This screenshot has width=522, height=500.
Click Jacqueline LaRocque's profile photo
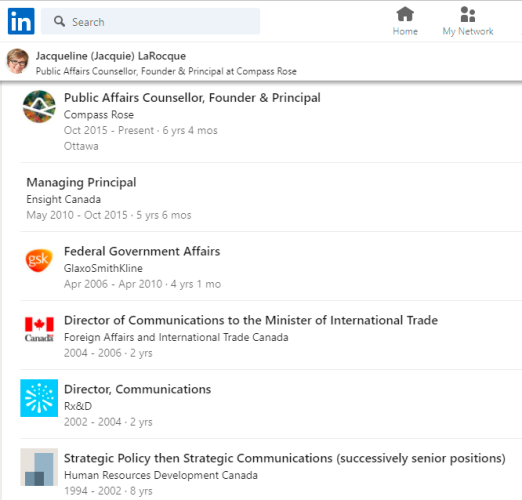pyautogui.click(x=17, y=61)
